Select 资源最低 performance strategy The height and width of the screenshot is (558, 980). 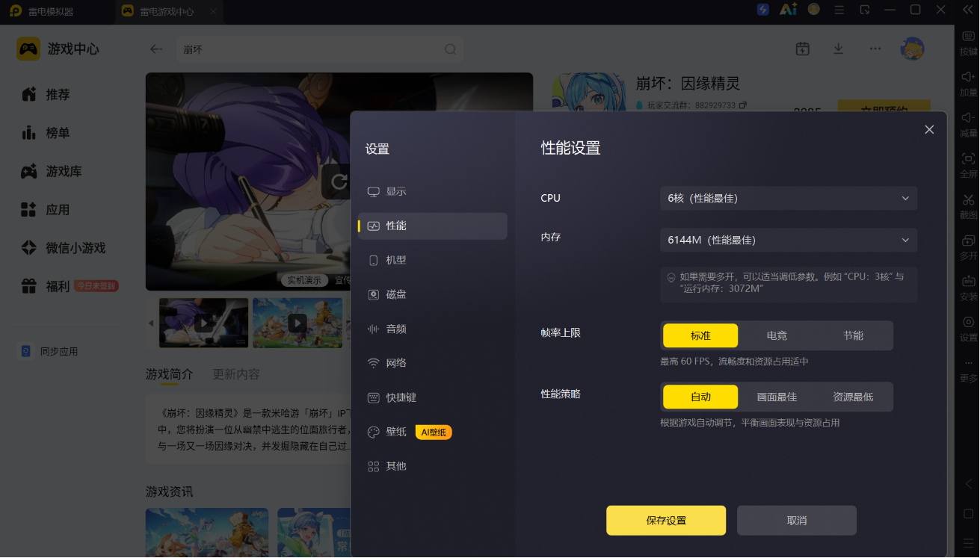coord(853,397)
